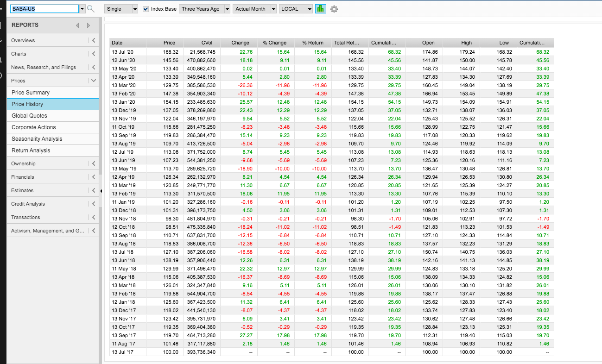Viewport: 602px width, 364px height.
Task: Click the Overviews section label
Action: point(23,40)
